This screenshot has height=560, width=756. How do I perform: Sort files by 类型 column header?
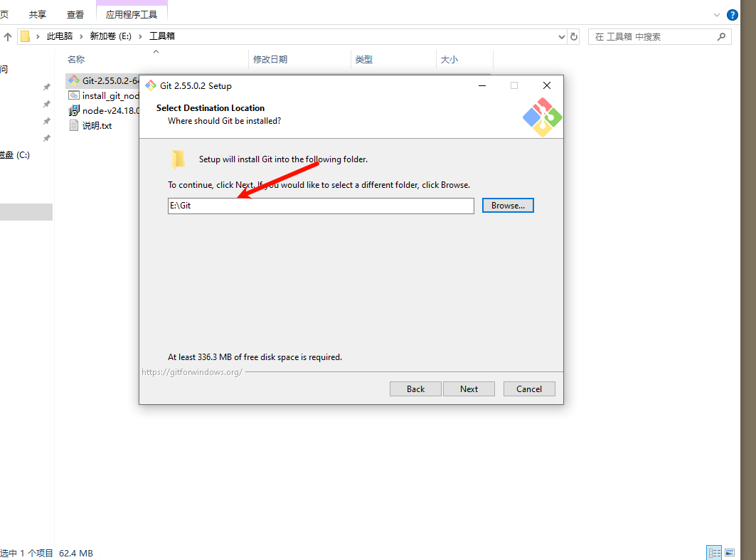[363, 59]
